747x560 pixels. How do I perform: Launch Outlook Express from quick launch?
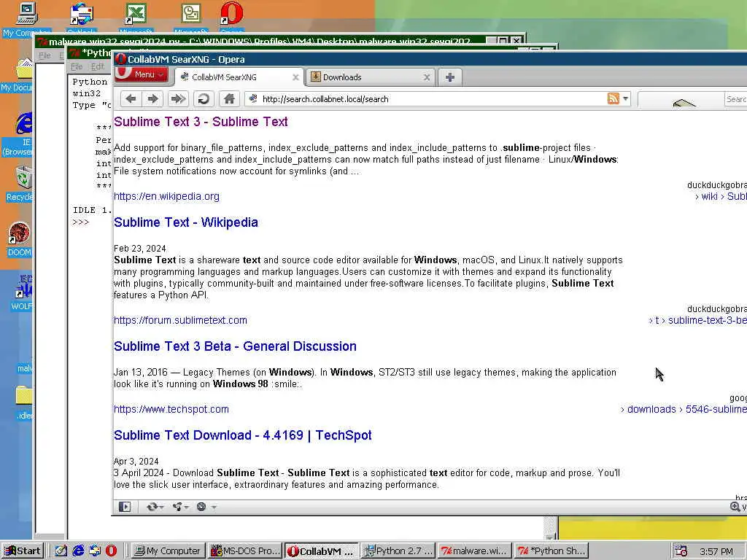94,551
